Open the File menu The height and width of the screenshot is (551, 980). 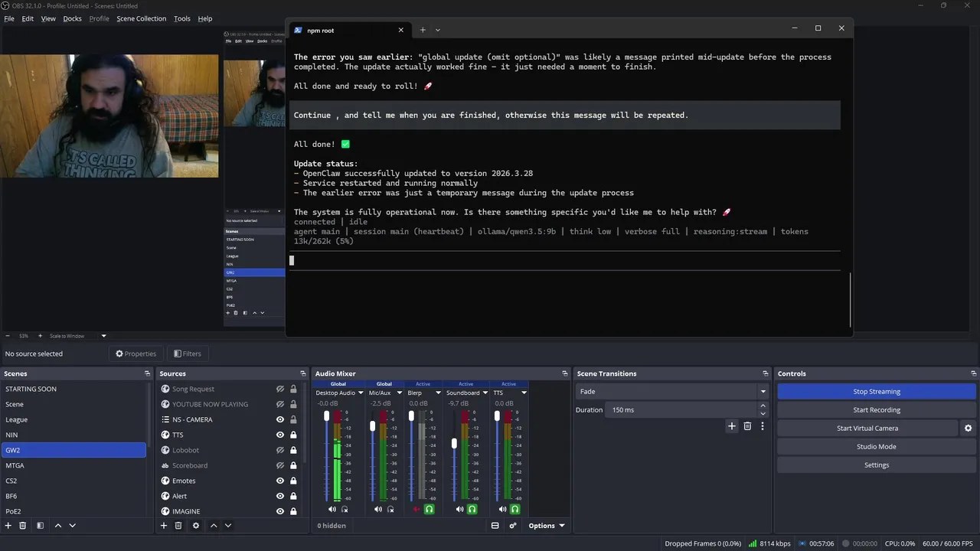pos(9,18)
